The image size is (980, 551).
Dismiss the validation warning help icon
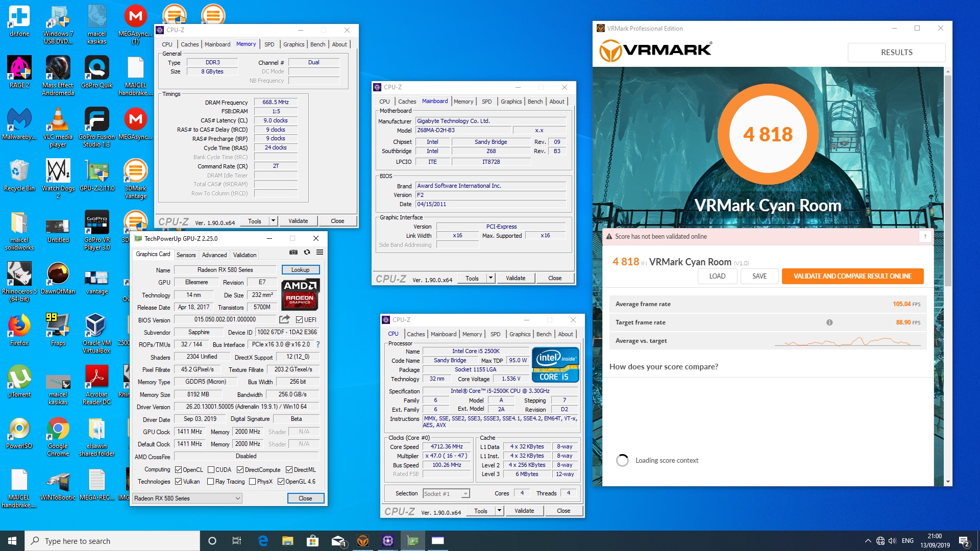925,236
